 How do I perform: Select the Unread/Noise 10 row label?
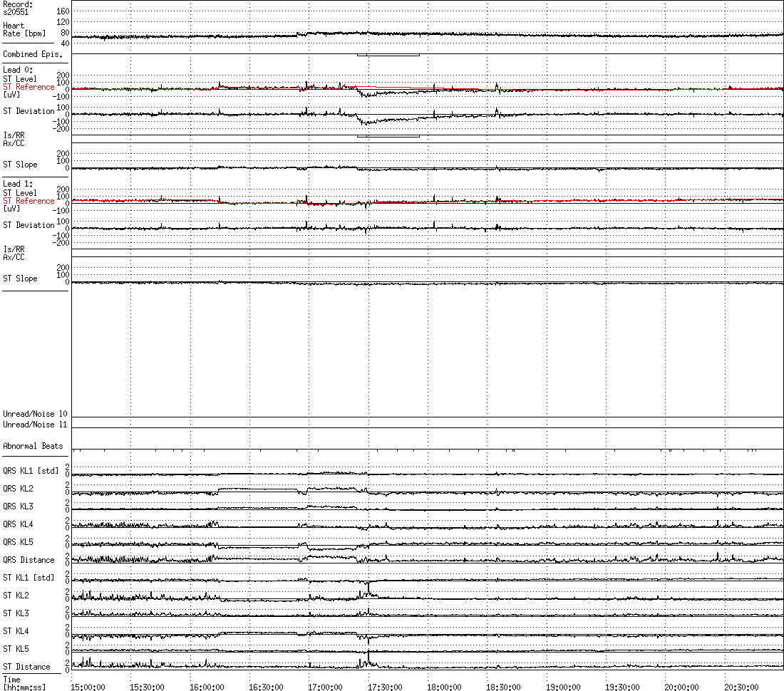point(35,414)
